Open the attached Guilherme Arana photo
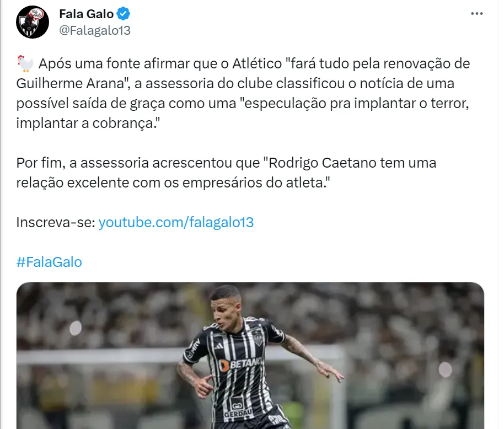Viewport: 504px width, 429px height. point(250,356)
